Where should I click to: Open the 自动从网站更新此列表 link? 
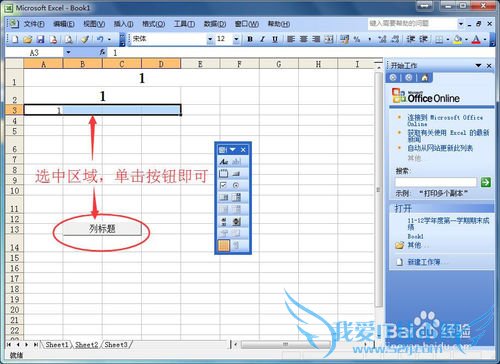440,148
